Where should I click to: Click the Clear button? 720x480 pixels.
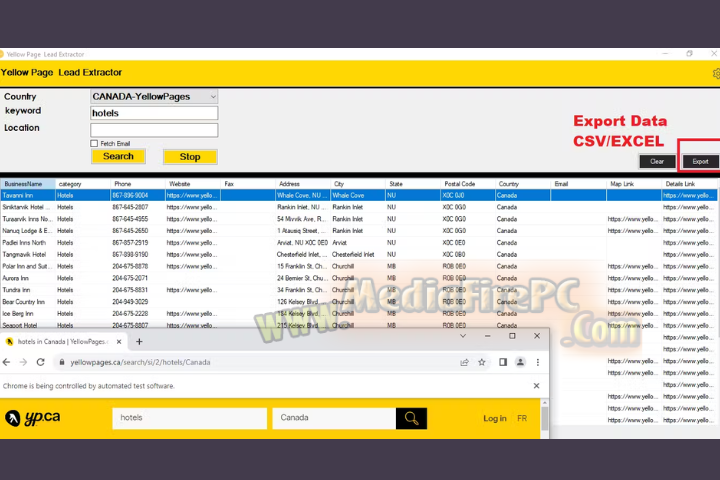point(657,161)
